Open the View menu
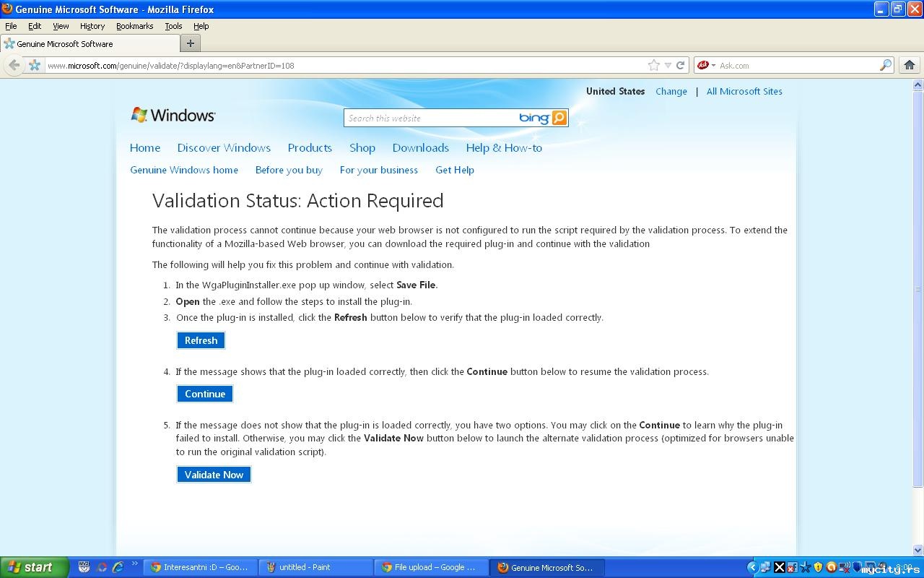Viewport: 924px width, 578px height. pyautogui.click(x=61, y=26)
